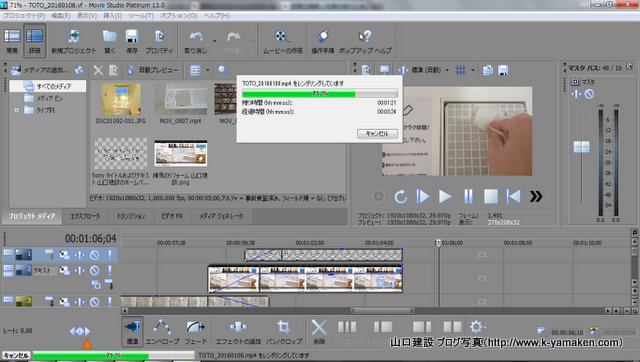Open the media views dropdown arrow

pos(208,70)
